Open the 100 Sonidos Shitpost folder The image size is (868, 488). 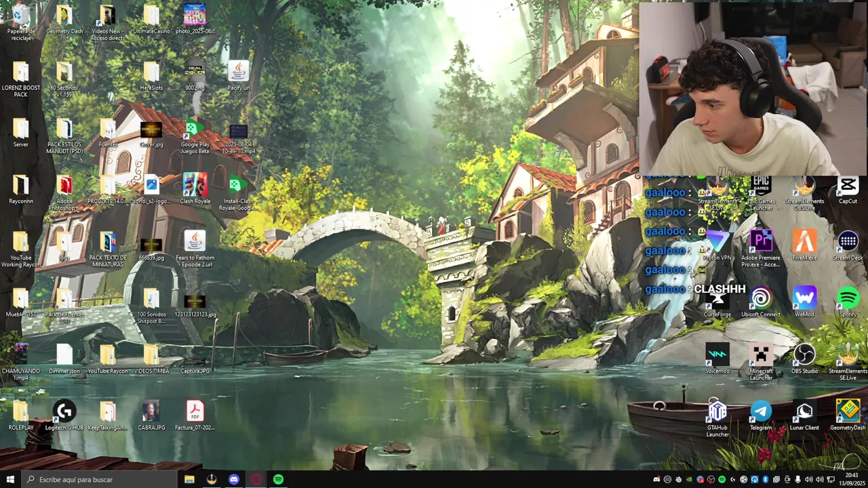[x=151, y=306]
